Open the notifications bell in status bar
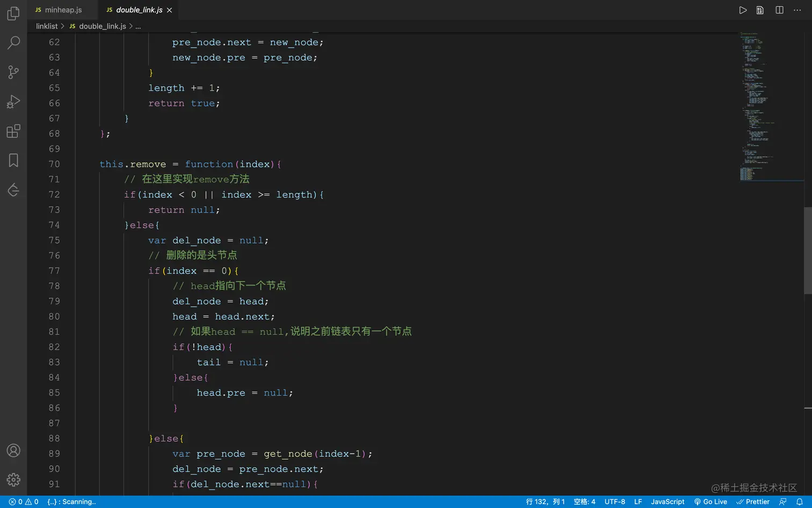Viewport: 812px width, 508px height. pyautogui.click(x=800, y=502)
